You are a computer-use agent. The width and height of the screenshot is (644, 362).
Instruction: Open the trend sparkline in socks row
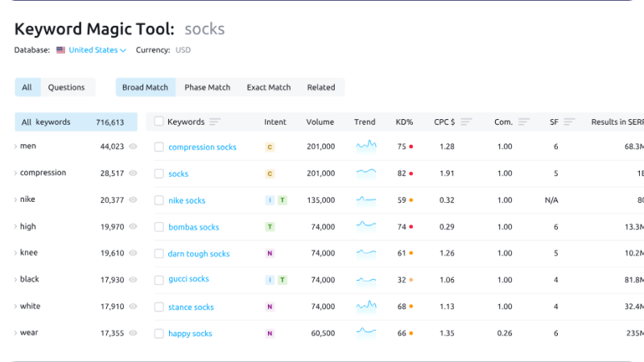click(x=366, y=173)
